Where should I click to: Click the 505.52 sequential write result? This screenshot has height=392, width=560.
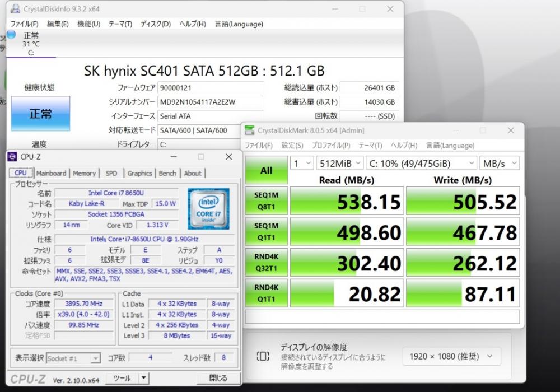pyautogui.click(x=463, y=200)
